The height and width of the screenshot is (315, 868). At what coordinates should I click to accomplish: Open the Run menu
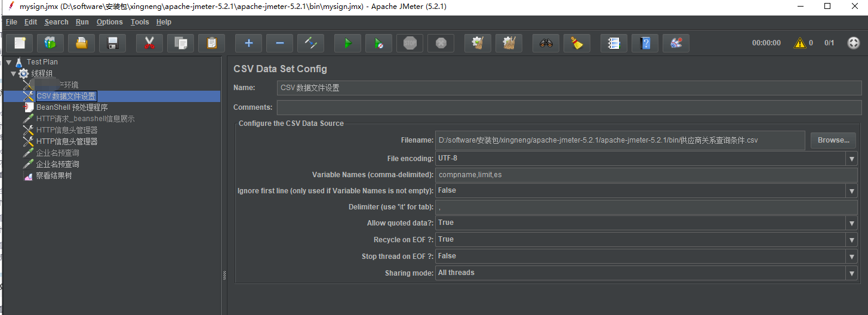click(x=82, y=22)
